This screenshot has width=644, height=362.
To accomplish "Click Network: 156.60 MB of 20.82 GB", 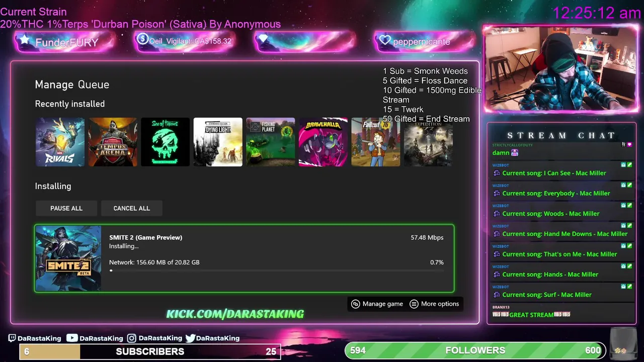I will pos(154,262).
